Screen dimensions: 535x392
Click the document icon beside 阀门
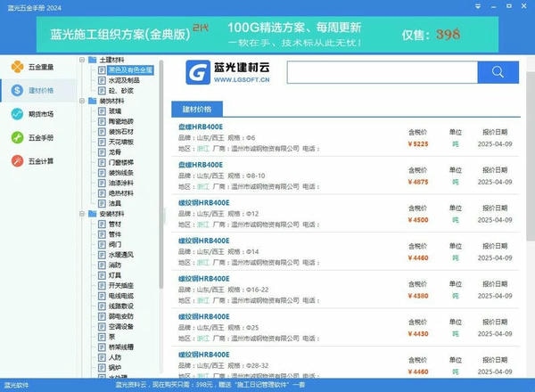102,244
